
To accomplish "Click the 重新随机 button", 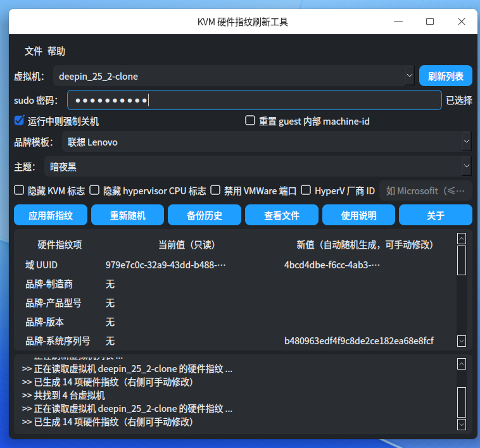I will click(128, 215).
